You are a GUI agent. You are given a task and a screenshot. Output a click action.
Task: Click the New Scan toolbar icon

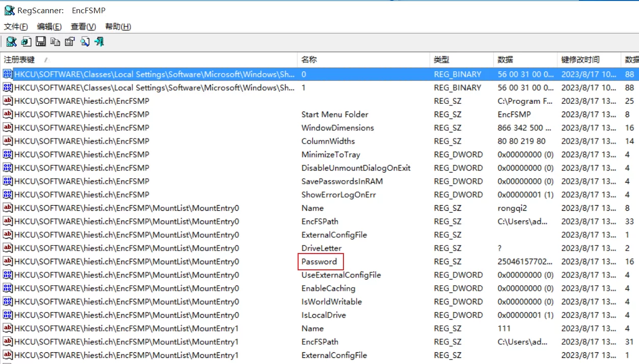point(11,42)
